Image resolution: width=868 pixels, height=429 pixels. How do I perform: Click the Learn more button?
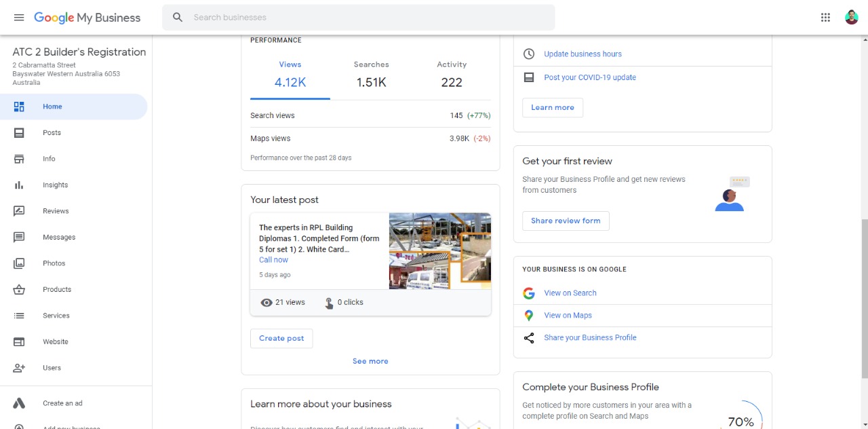553,108
